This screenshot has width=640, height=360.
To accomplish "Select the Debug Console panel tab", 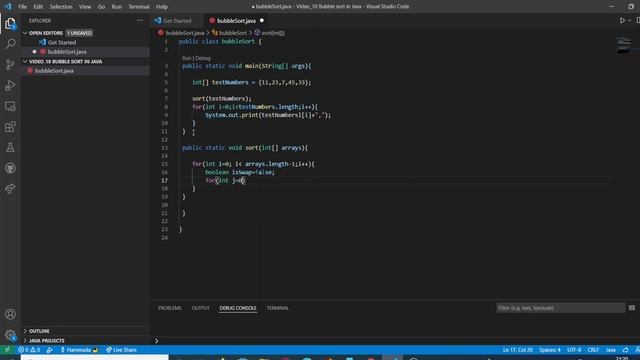I will pyautogui.click(x=238, y=308).
